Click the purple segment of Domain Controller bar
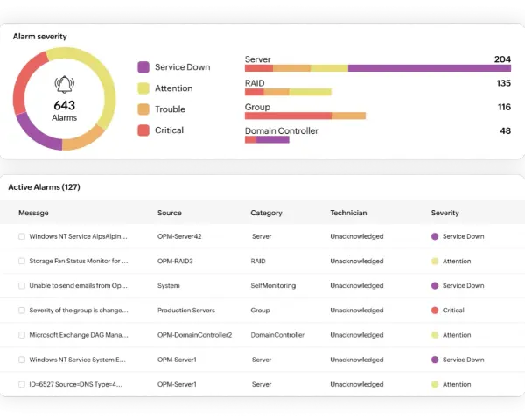 [x=272, y=140]
